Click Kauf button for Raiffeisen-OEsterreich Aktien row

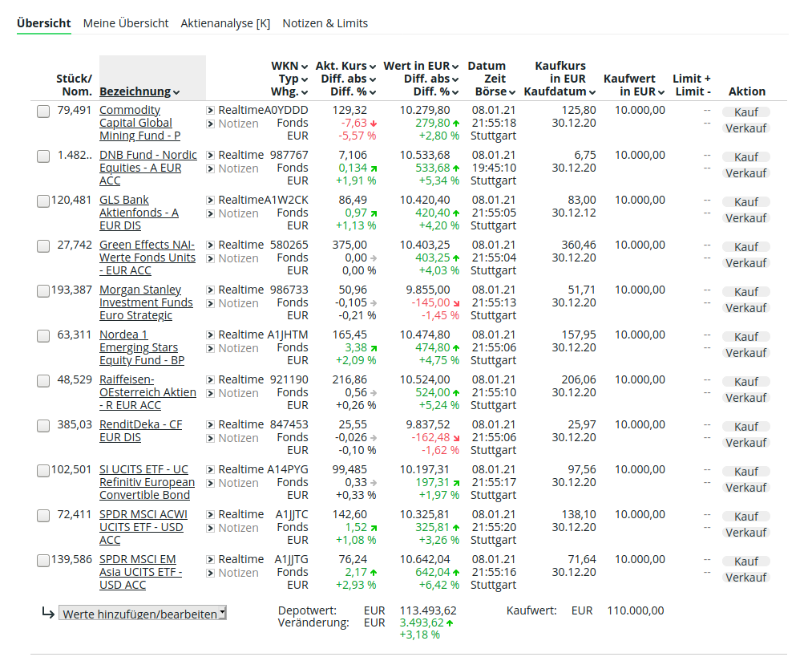coord(745,382)
